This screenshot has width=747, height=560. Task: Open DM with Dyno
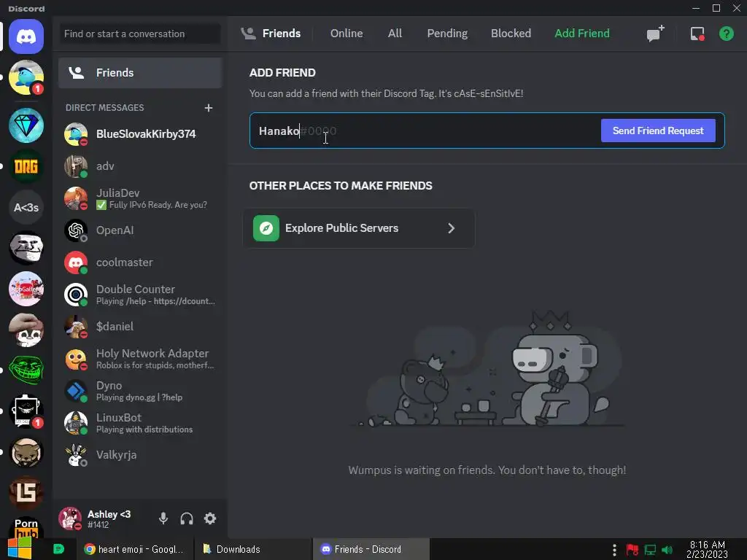click(140, 391)
